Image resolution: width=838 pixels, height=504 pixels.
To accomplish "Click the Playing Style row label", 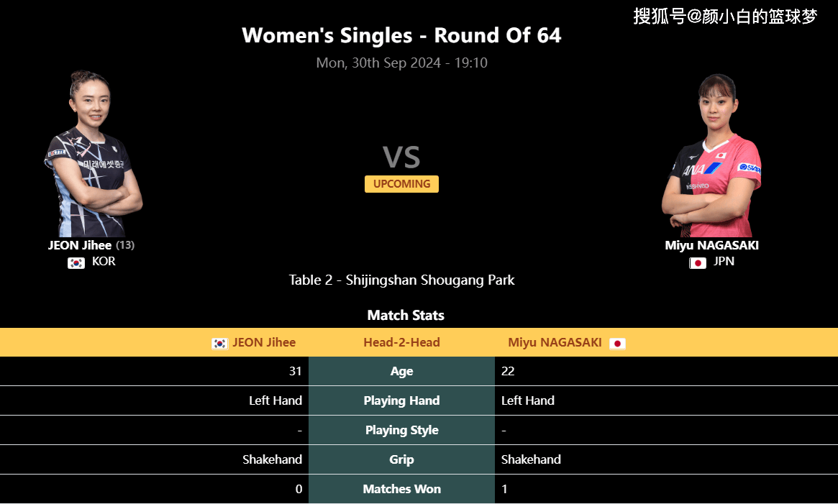I will click(401, 430).
